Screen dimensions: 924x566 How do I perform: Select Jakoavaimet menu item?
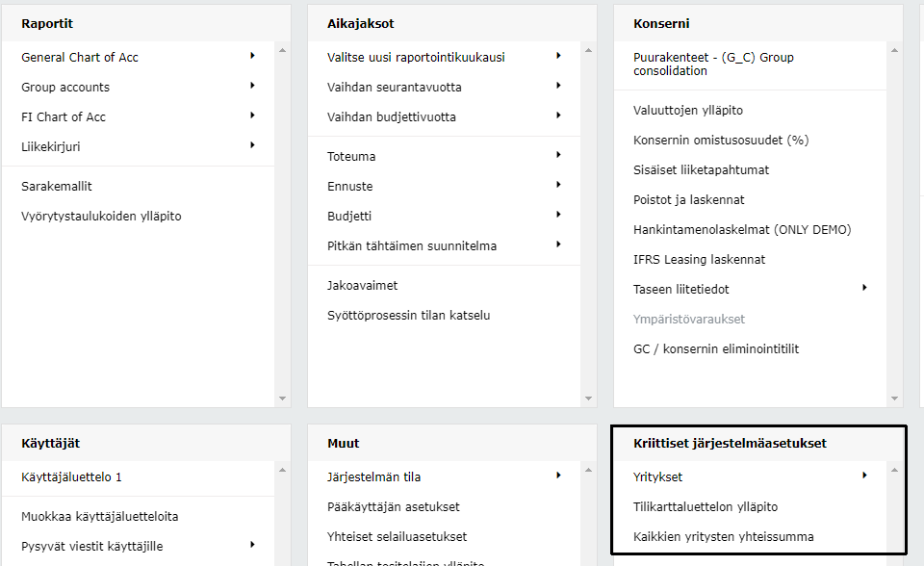pos(363,286)
